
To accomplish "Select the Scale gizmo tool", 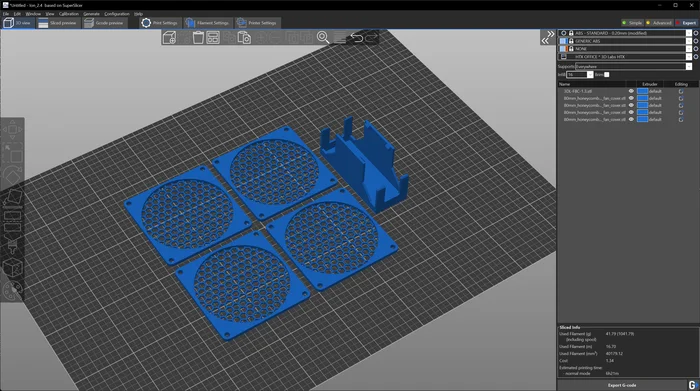I will tap(12, 153).
